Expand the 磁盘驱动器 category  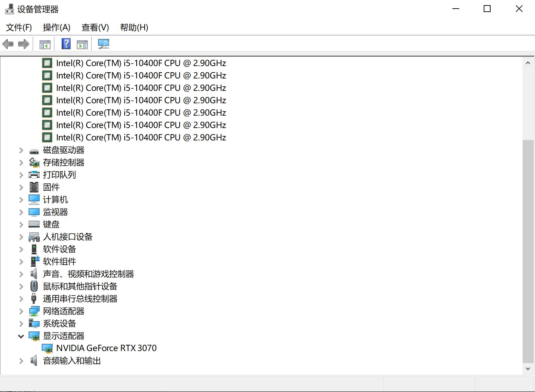click(21, 150)
